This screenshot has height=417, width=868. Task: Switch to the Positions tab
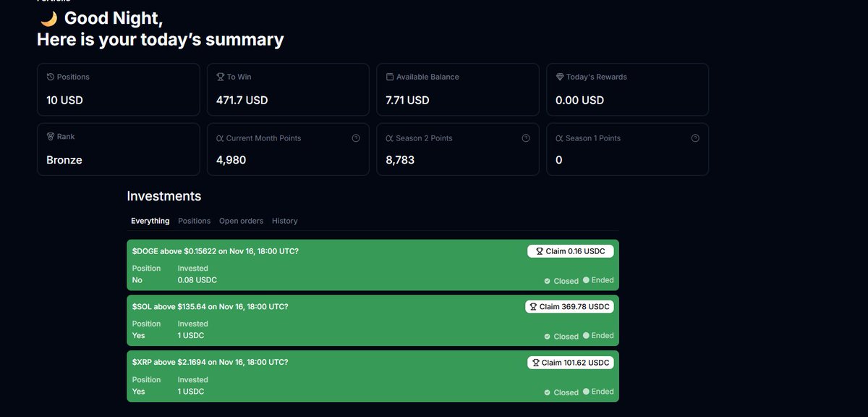[195, 221]
